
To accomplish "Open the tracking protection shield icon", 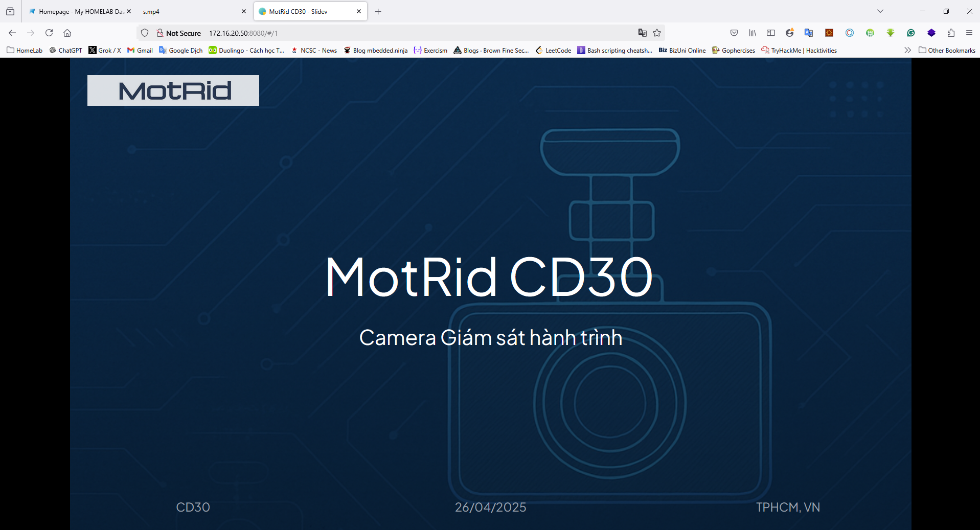I will 145,33.
